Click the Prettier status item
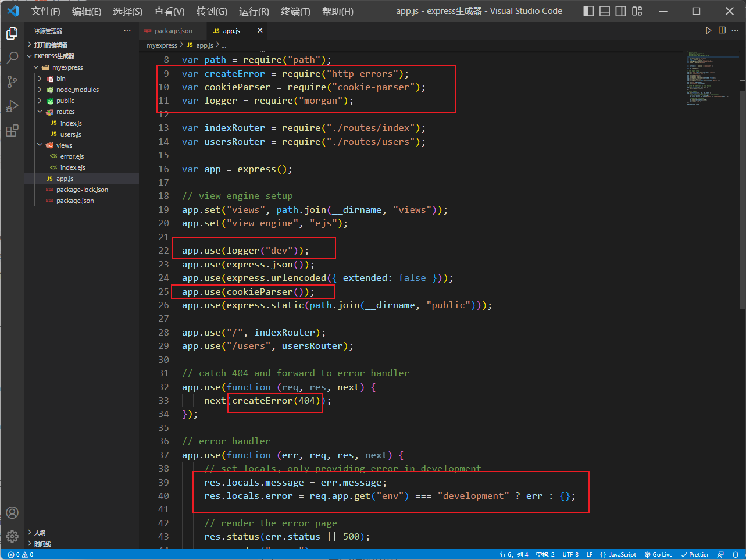746x560 pixels. pyautogui.click(x=695, y=555)
